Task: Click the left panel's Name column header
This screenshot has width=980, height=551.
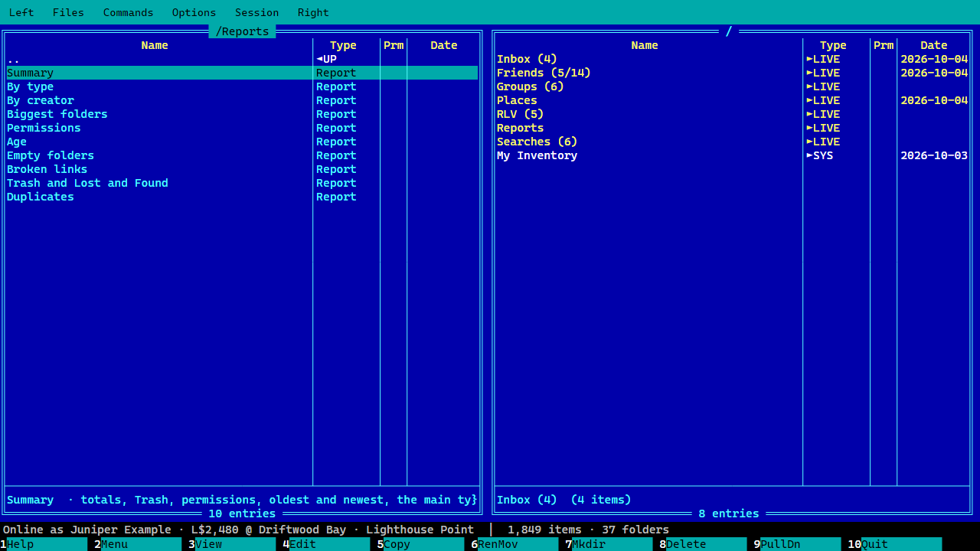Action: pyautogui.click(x=155, y=45)
